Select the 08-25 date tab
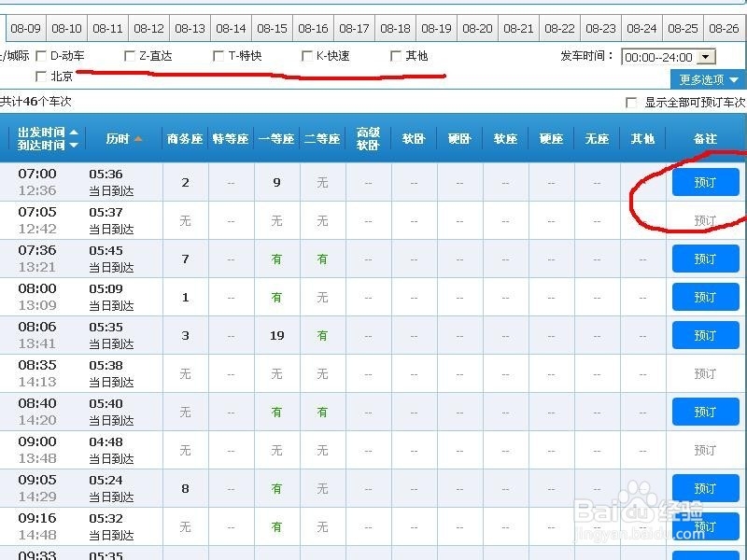This screenshot has height=560, width=747. click(x=683, y=28)
